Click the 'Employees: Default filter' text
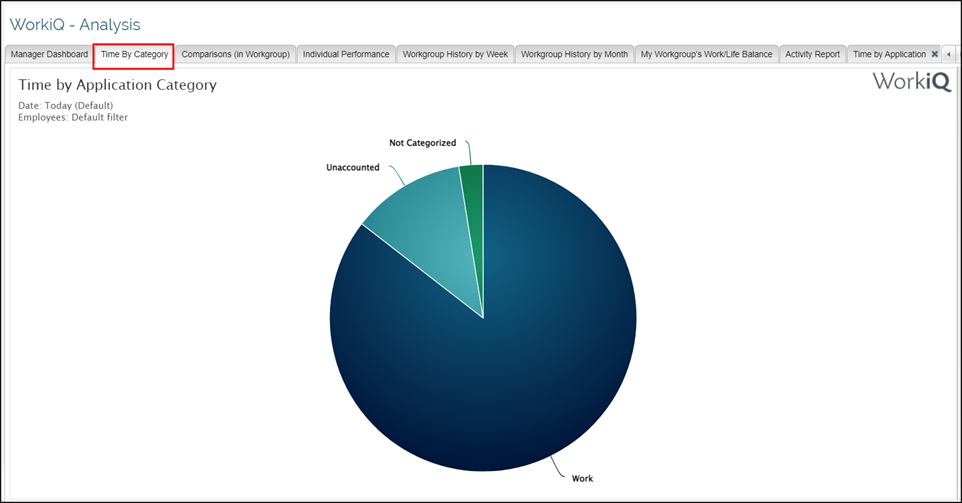 point(73,117)
